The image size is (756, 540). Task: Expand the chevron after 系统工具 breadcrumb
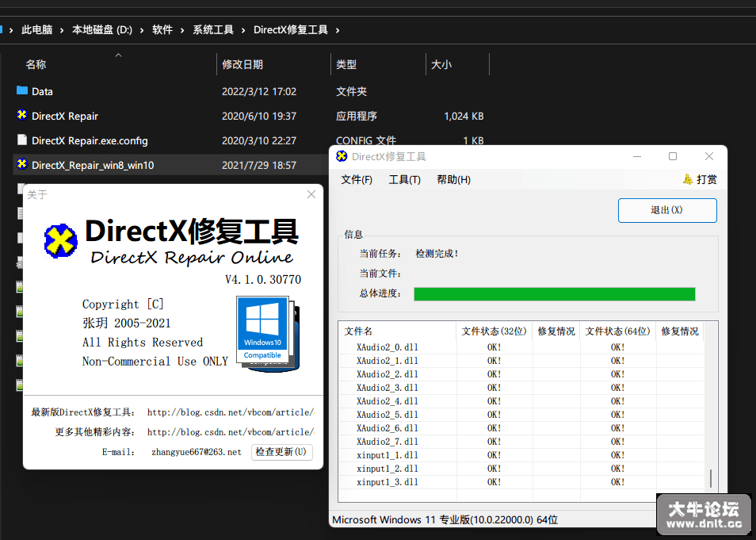coord(243,30)
